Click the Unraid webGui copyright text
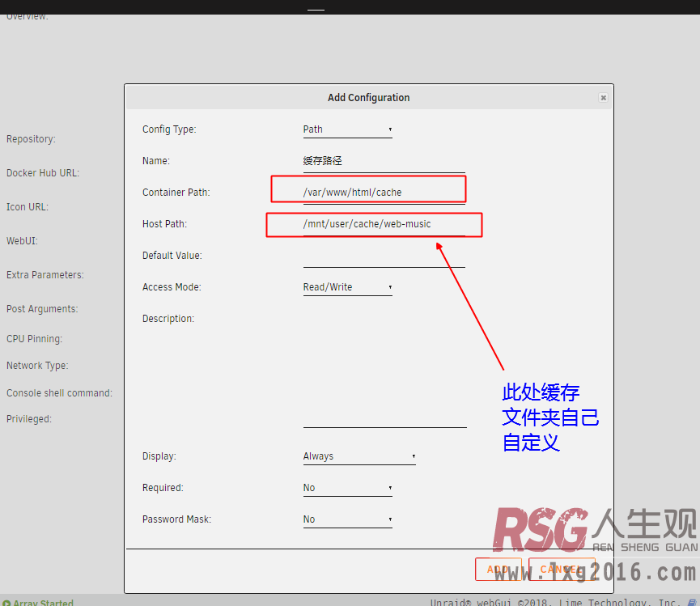 556,603
